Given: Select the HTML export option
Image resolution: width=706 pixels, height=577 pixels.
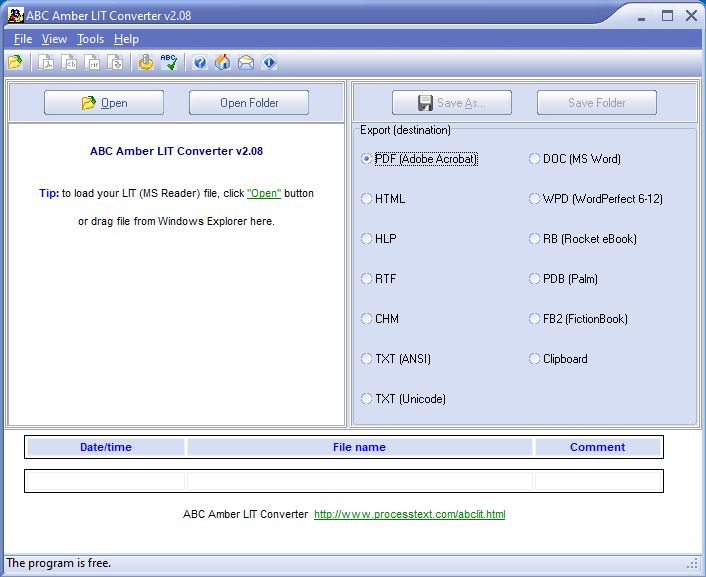Looking at the screenshot, I should 383,199.
